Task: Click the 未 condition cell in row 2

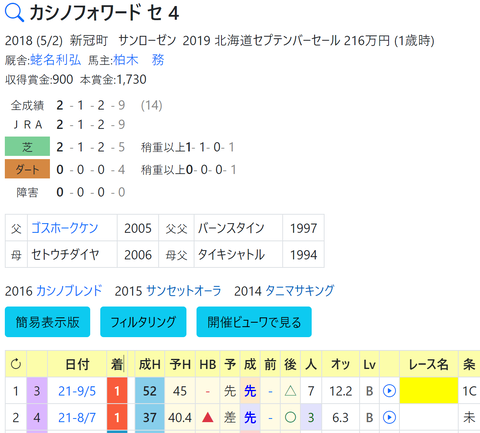Action: (469, 417)
